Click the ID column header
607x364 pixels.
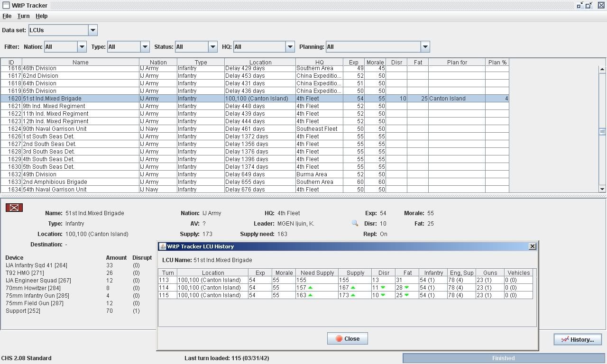pos(11,62)
